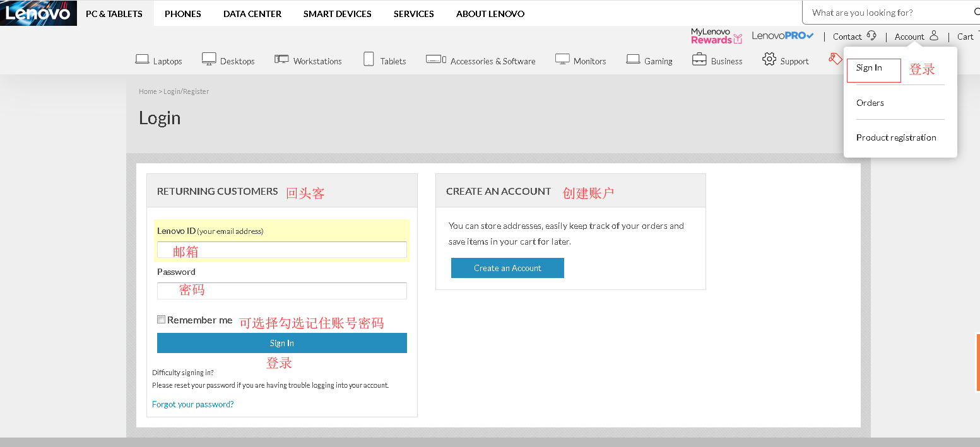
Task: Expand the Account dropdown menu
Action: coord(916,37)
